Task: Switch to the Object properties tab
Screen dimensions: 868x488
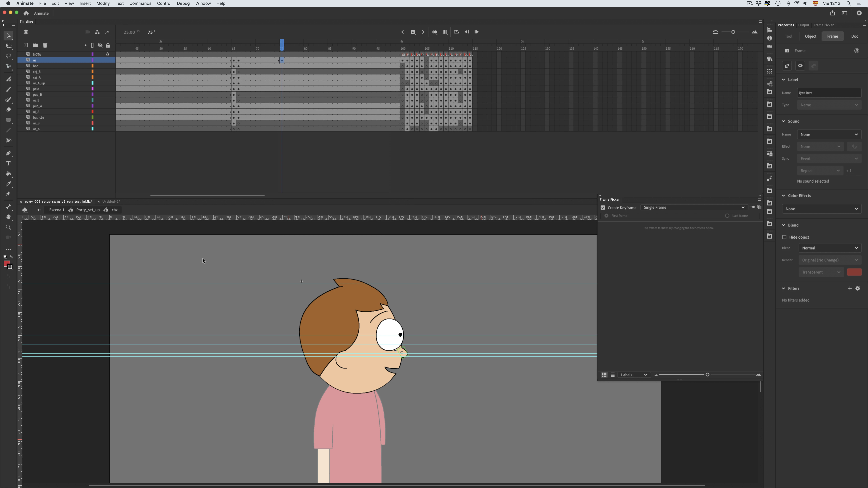Action: click(x=810, y=36)
